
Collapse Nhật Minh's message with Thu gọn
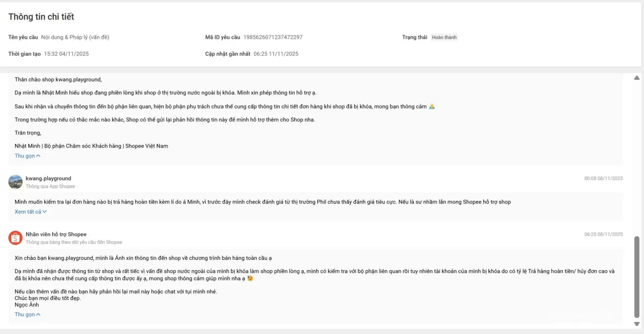click(x=27, y=156)
